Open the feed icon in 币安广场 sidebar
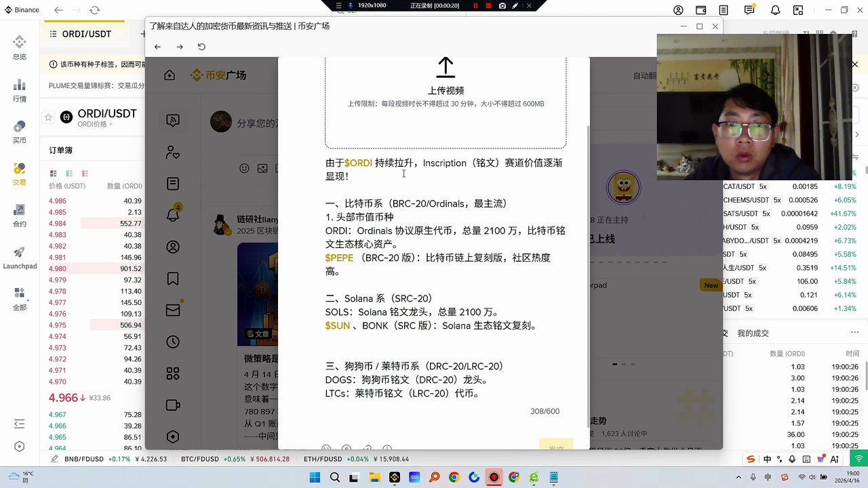This screenshot has width=868, height=488. pos(173,121)
